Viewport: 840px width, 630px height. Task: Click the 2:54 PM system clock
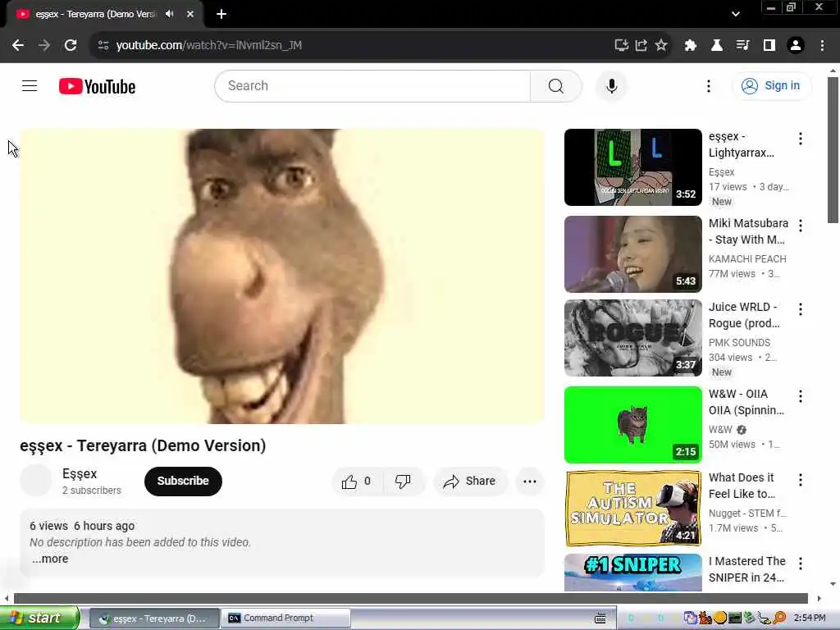coord(810,619)
